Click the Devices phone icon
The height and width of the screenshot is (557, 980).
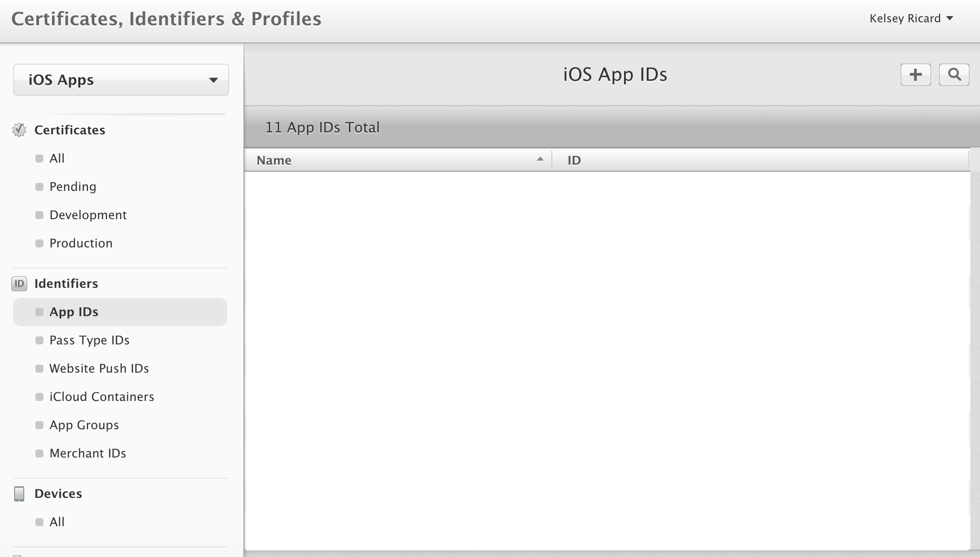point(19,494)
